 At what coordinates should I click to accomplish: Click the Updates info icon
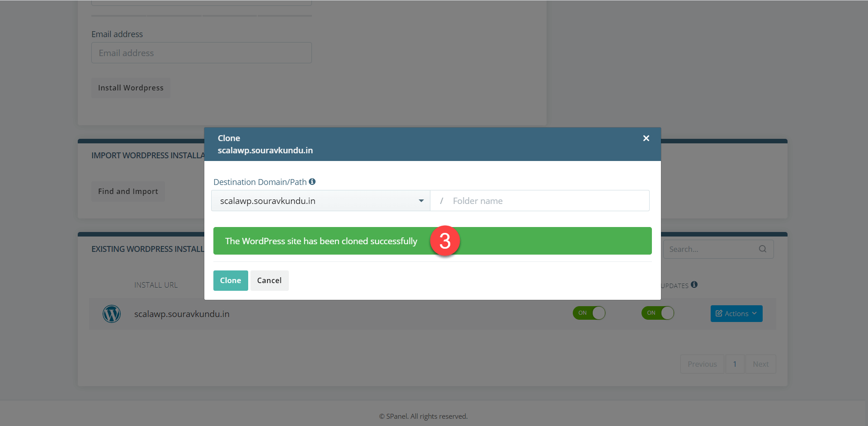click(694, 284)
